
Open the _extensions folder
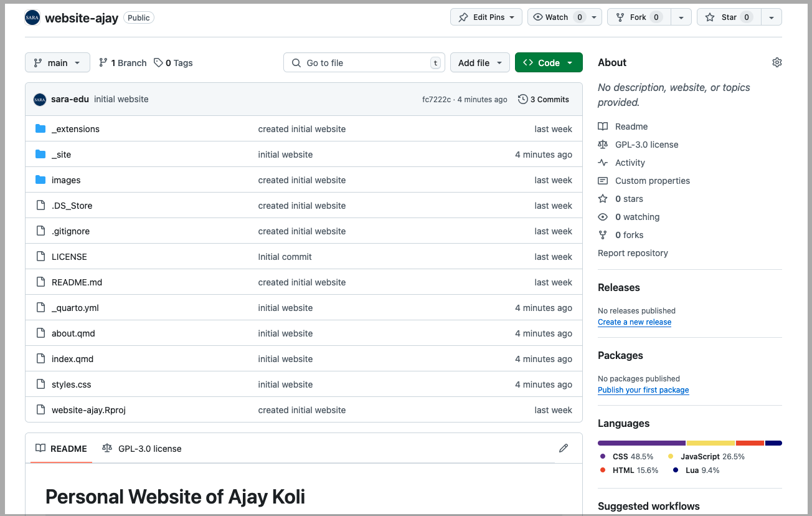(x=75, y=129)
